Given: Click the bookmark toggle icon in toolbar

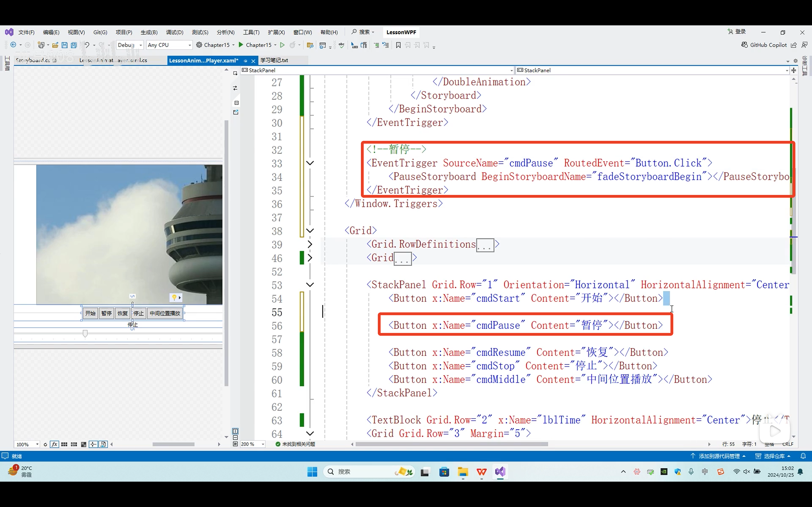Looking at the screenshot, I should click(x=398, y=45).
